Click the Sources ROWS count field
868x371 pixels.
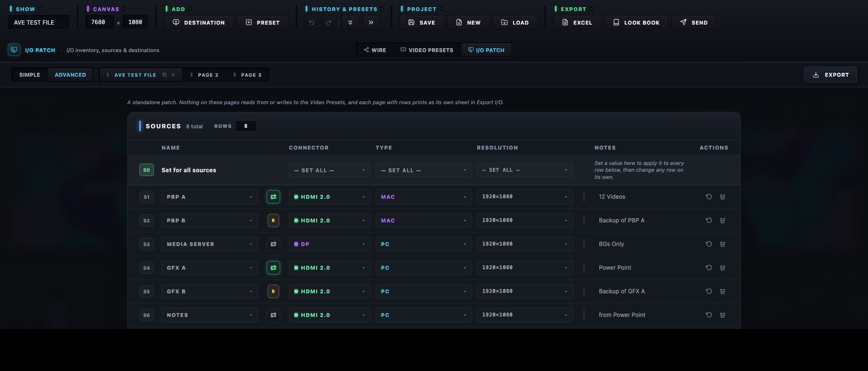click(246, 126)
